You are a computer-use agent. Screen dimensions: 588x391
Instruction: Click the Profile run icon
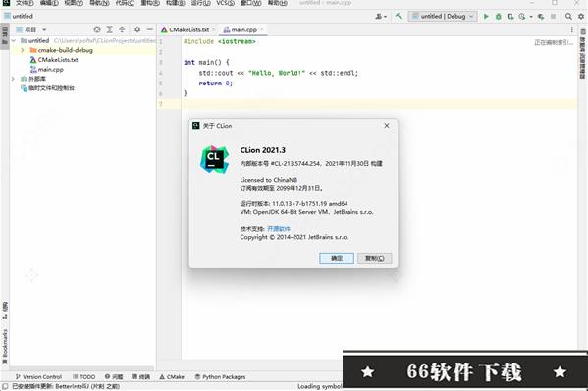pyautogui.click(x=521, y=16)
